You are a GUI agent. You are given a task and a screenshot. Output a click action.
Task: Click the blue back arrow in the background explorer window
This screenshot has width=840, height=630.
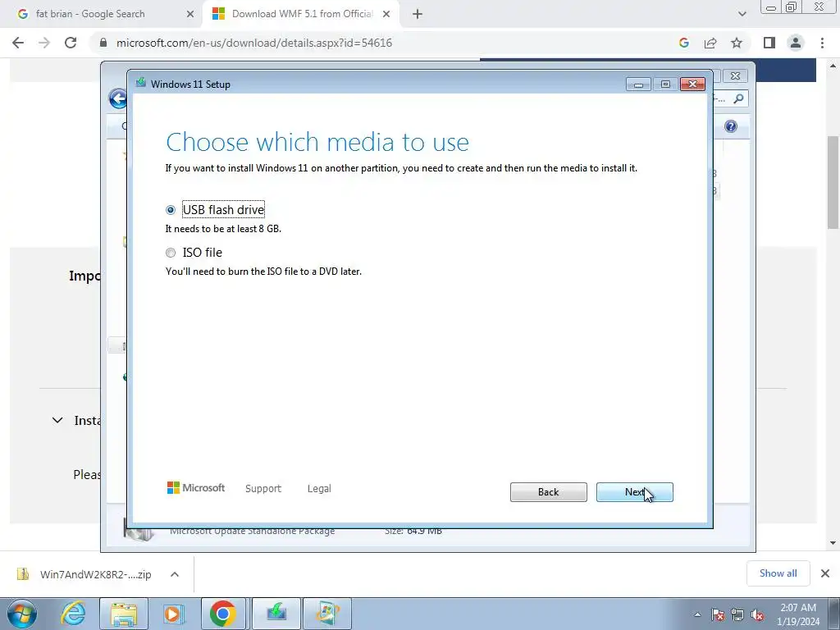(117, 98)
